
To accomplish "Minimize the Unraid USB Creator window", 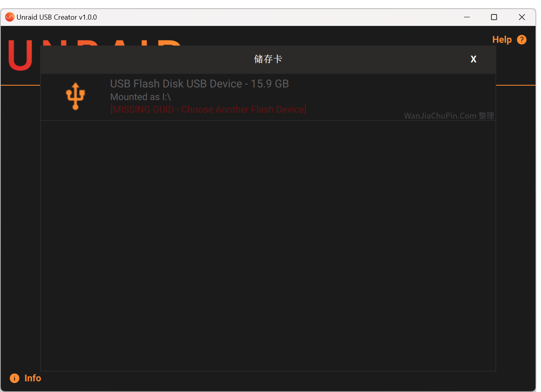I will click(467, 17).
